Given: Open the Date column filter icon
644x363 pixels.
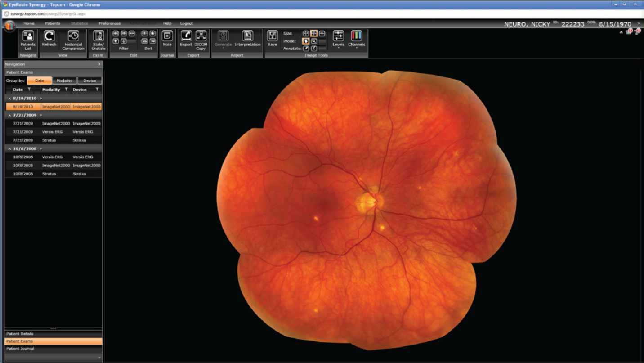Looking at the screenshot, I should point(29,90).
